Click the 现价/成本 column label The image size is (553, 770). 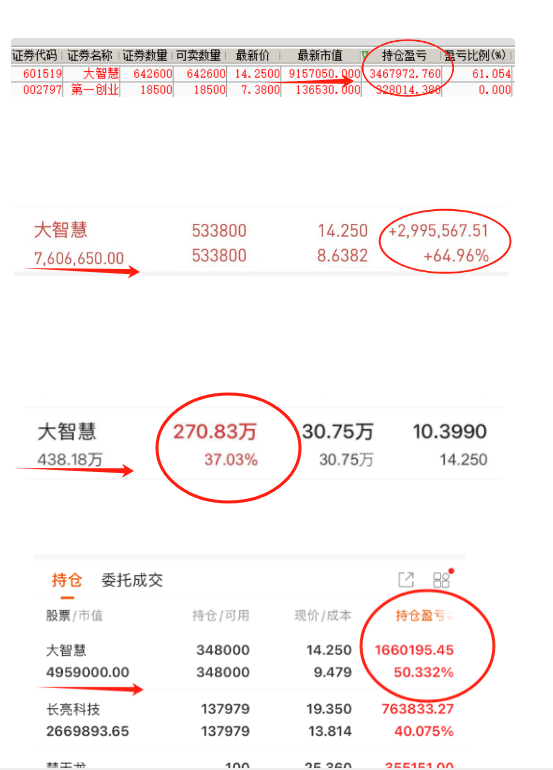click(323, 616)
